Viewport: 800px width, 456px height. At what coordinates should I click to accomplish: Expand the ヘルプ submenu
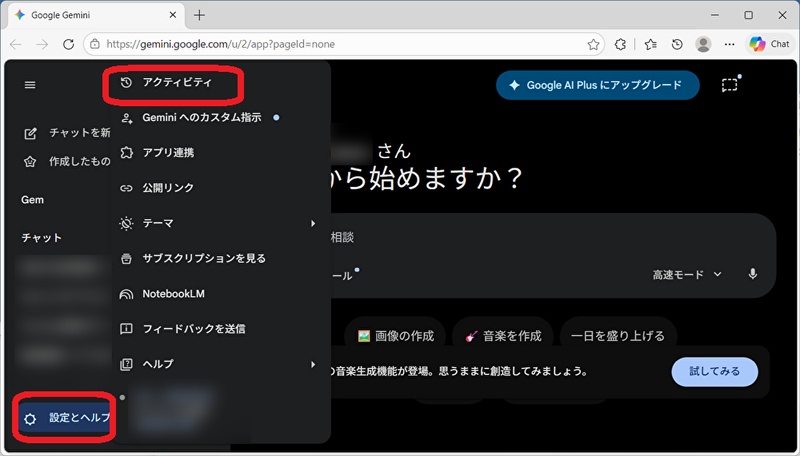tap(221, 364)
